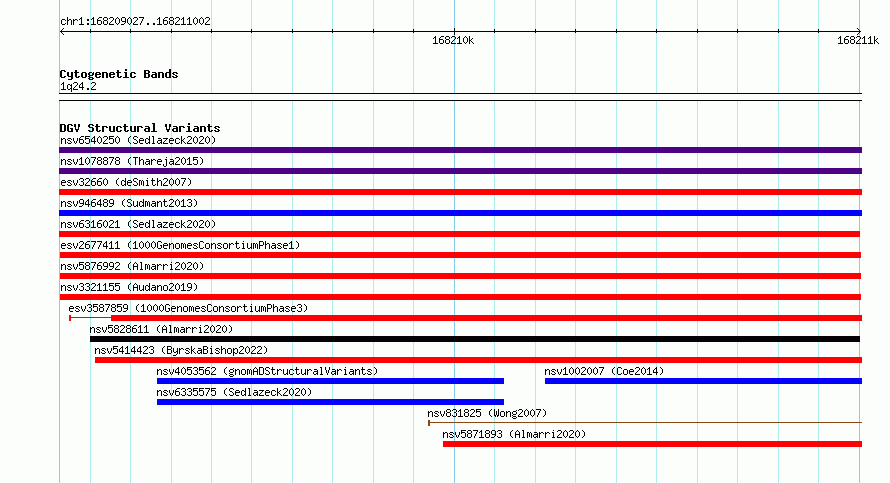Click red bar of nsv3321155
890x483 pixels.
click(460, 297)
